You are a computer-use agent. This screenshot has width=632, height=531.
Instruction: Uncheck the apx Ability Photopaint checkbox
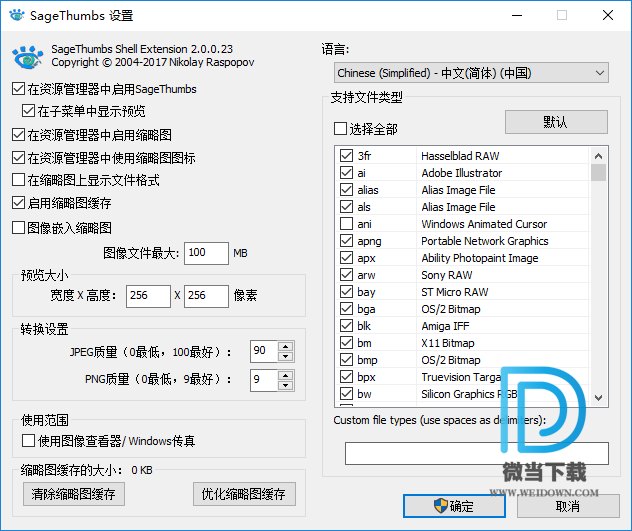click(x=346, y=258)
